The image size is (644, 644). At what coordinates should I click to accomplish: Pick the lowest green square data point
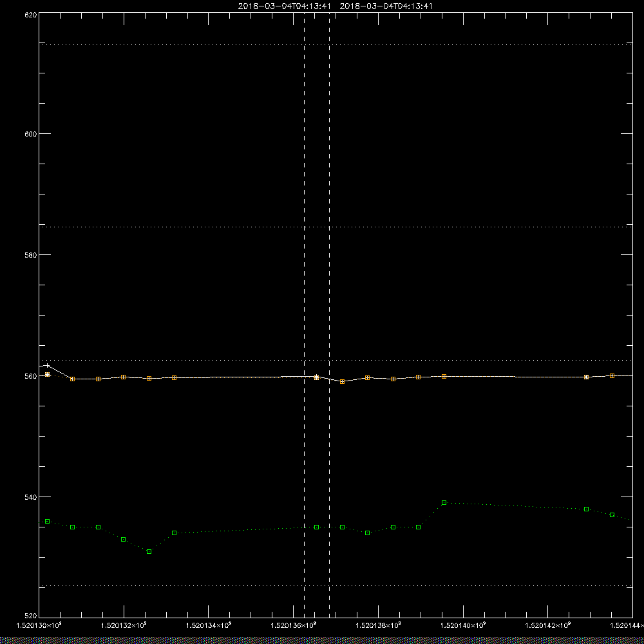click(x=149, y=552)
